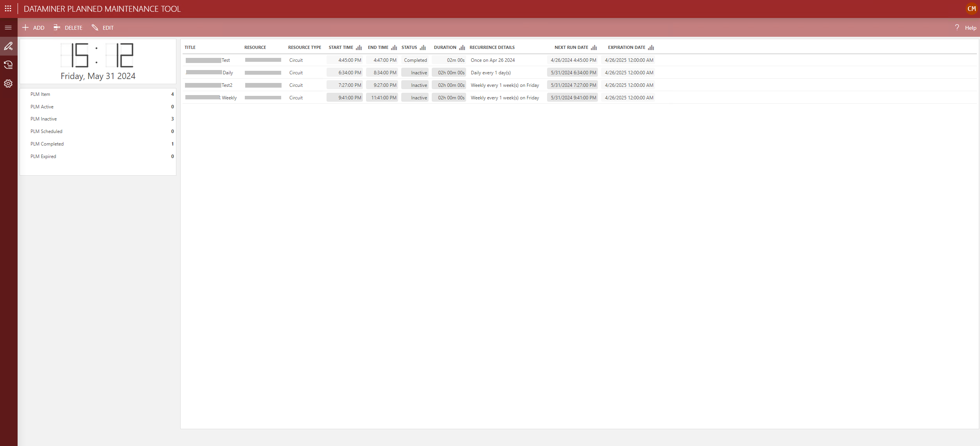This screenshot has height=446, width=980.
Task: Open the apps grid launcher icon
Action: click(8, 9)
